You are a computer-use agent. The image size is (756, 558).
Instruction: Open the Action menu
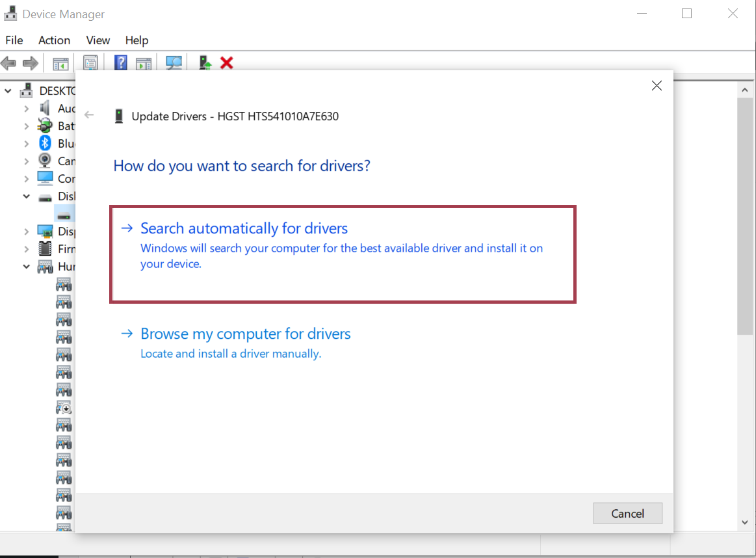[x=54, y=40]
